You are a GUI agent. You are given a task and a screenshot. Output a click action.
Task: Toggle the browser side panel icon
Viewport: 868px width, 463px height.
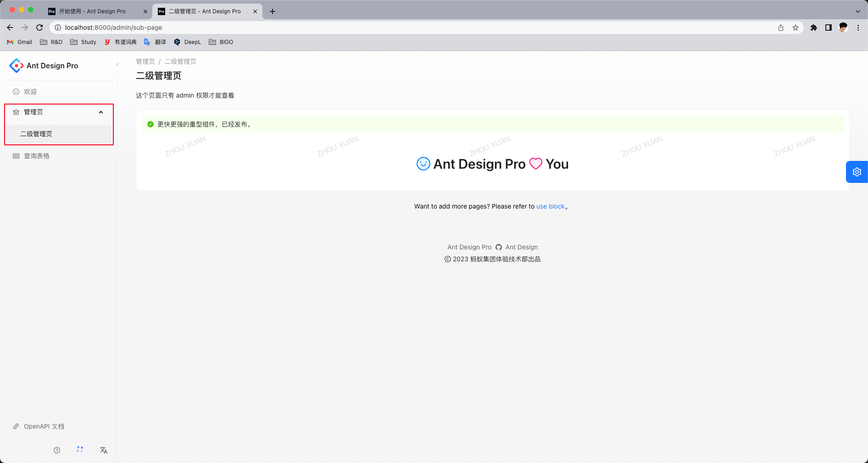829,28
